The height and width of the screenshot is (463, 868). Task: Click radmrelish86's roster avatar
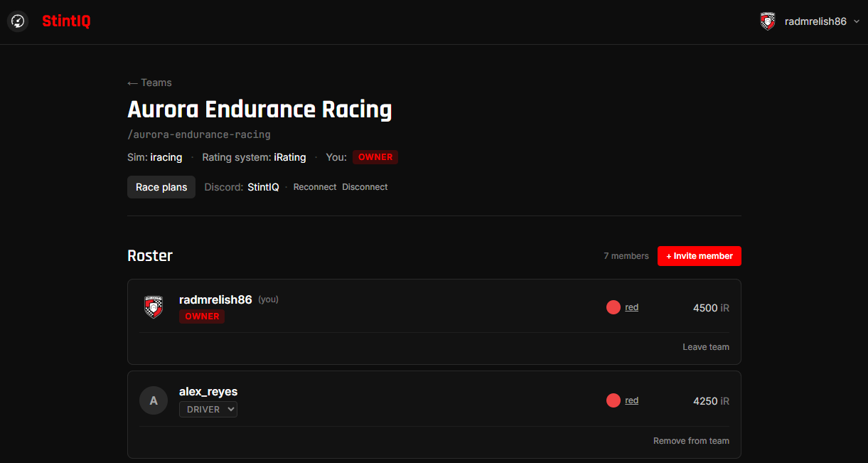click(154, 307)
